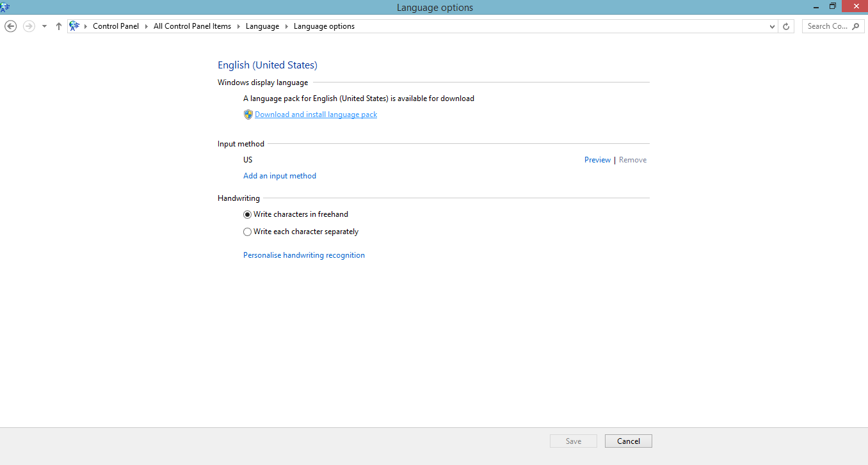Click the search magnifier icon
The image size is (868, 465).
click(x=857, y=26)
